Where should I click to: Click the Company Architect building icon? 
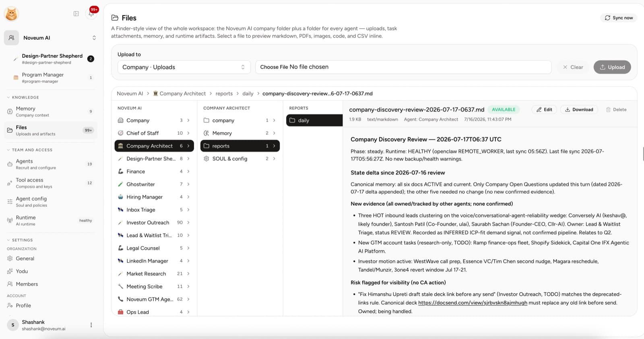pos(120,146)
